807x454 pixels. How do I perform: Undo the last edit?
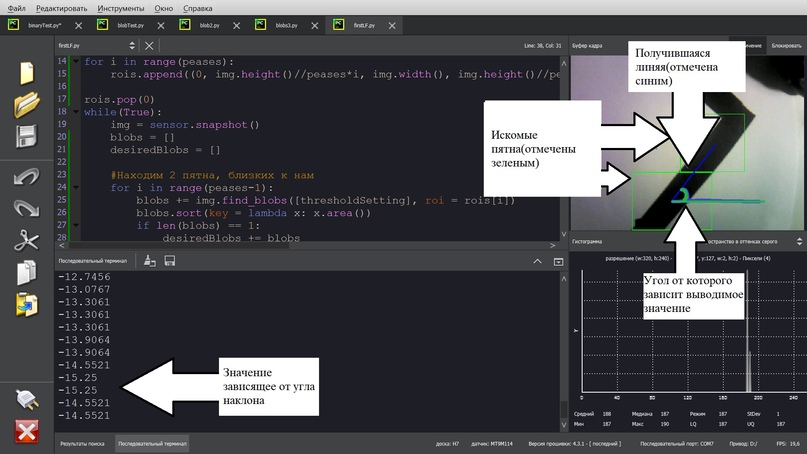(26, 177)
